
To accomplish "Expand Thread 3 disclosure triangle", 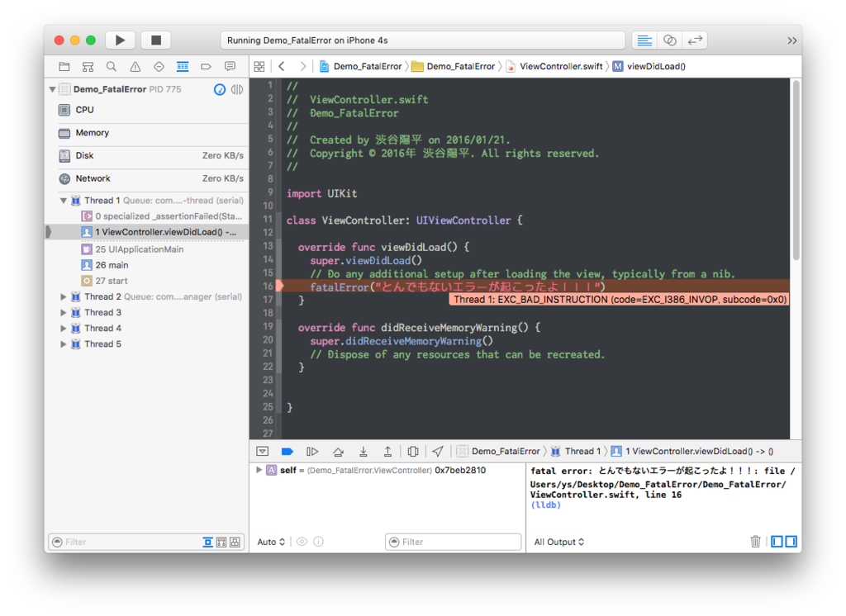I will click(x=63, y=312).
